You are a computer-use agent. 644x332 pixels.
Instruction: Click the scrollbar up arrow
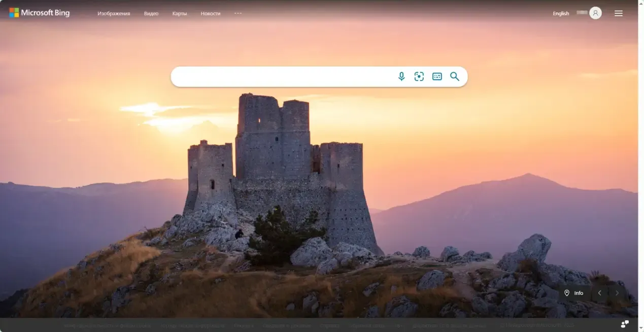640,3
